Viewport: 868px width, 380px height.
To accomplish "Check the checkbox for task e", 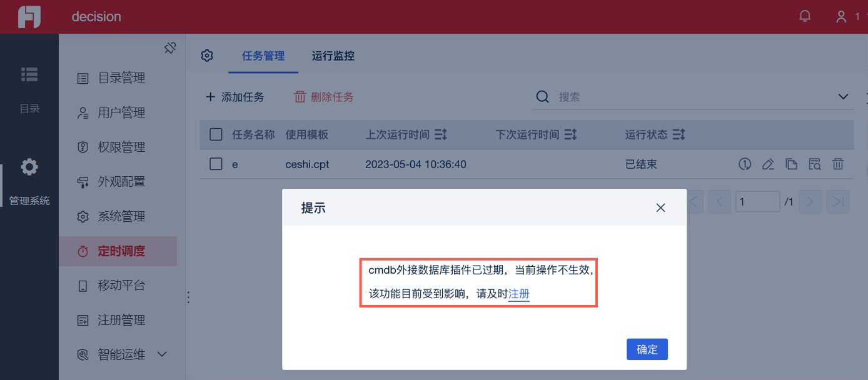I will click(216, 164).
